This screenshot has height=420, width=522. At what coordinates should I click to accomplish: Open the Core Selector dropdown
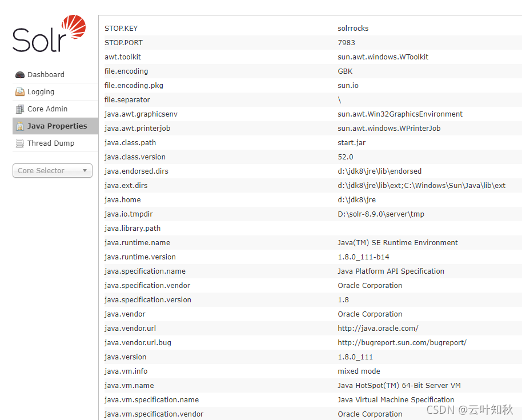(53, 170)
